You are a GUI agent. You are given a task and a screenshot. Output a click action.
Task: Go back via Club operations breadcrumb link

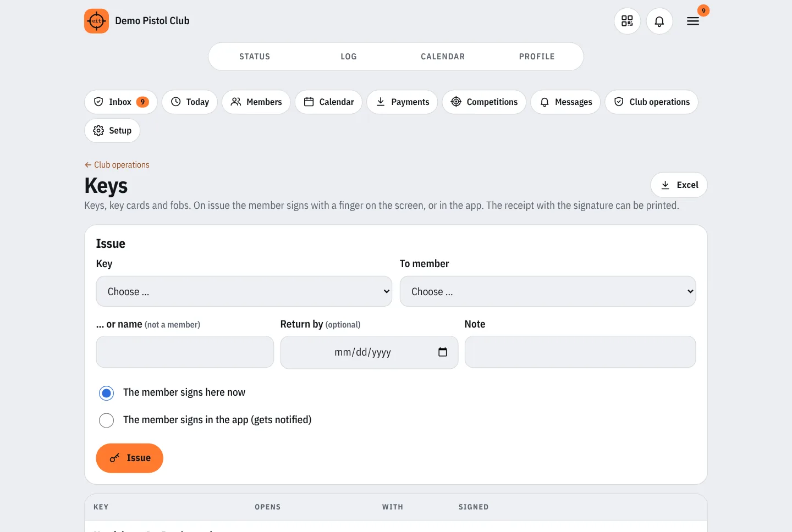point(117,165)
